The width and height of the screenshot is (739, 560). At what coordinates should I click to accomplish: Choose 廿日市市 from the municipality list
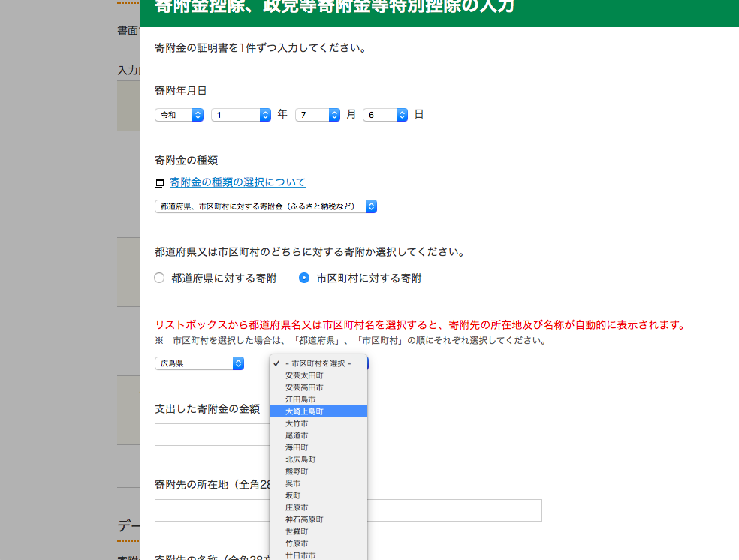point(300,555)
